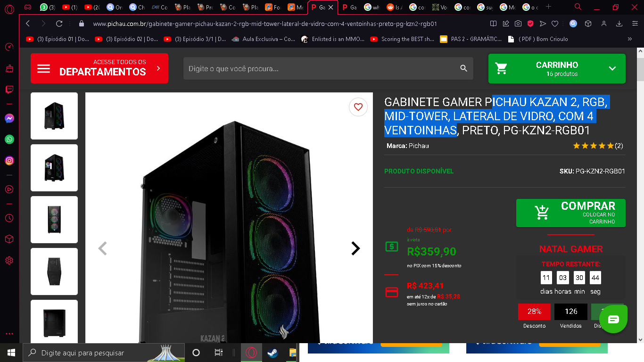The height and width of the screenshot is (362, 644).
Task: Take a snapshot with the camera icon
Action: [x=518, y=24]
